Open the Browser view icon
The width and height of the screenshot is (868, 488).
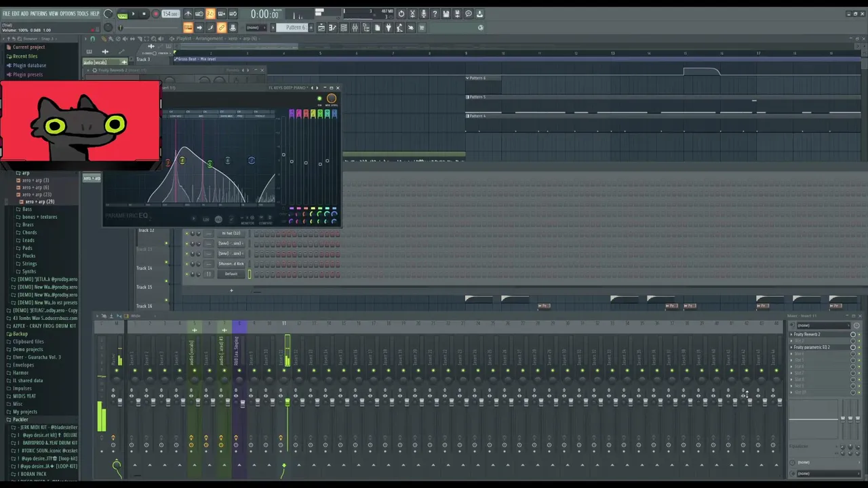[x=366, y=27]
